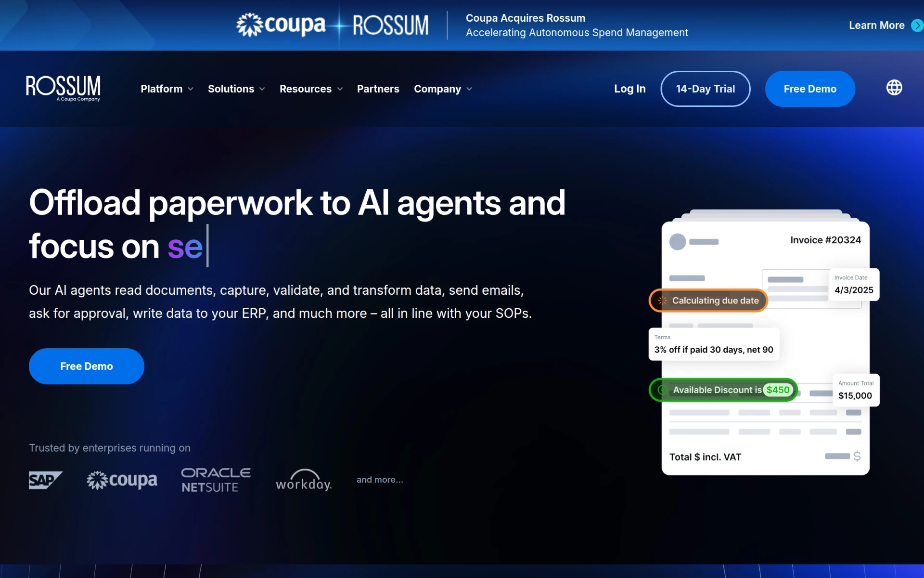Screen dimensions: 924x578
Task: Click 'Accelerating Autonomous Spend Management' text
Action: pos(577,33)
